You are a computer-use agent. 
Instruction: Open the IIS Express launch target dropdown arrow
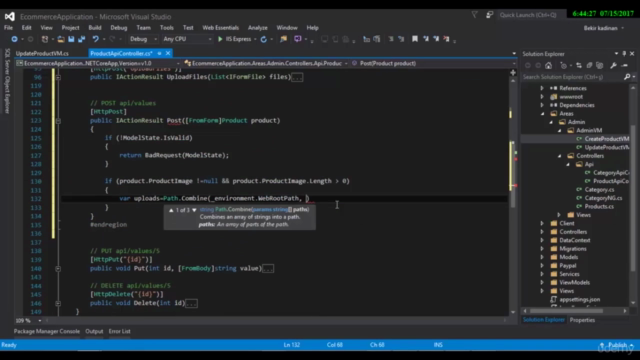click(x=255, y=39)
